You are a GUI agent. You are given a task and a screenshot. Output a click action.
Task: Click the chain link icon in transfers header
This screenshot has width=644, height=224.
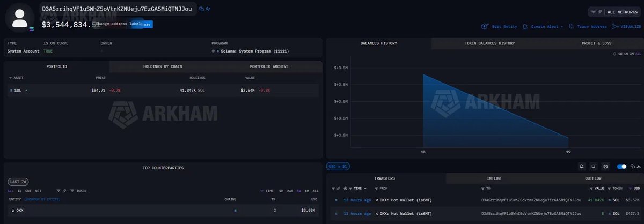tap(338, 189)
